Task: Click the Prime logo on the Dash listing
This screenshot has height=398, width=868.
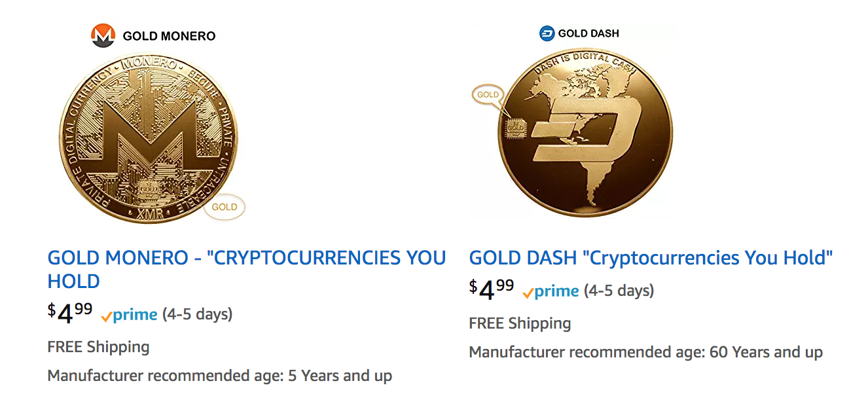Action: tap(551, 291)
